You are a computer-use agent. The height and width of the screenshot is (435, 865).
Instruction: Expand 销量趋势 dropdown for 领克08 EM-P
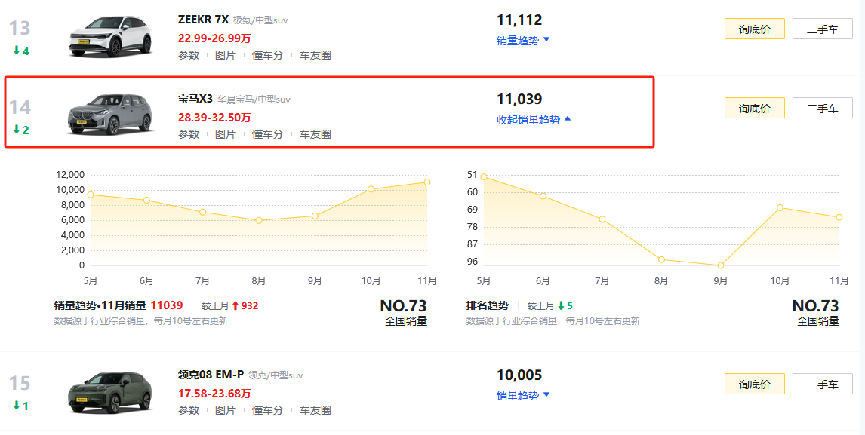523,395
